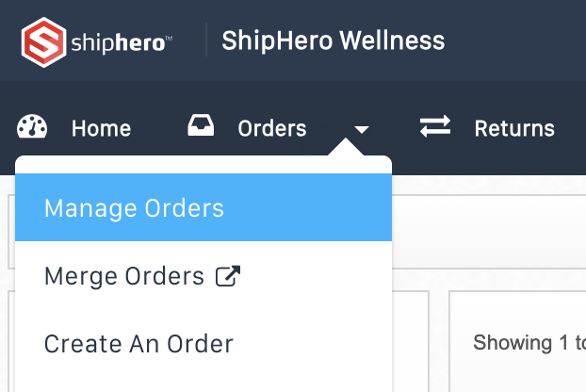This screenshot has height=392, width=586.
Task: Click the shiphero wordmark text
Action: point(118,43)
